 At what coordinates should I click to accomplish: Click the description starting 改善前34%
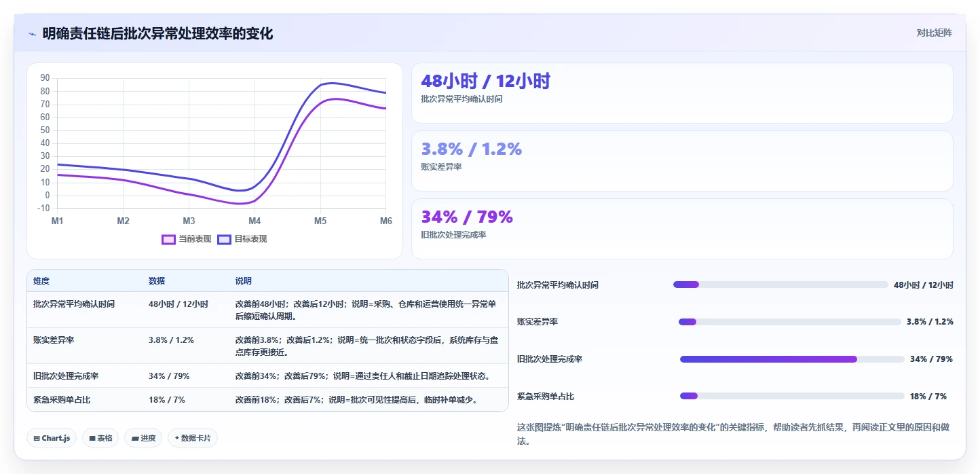363,376
